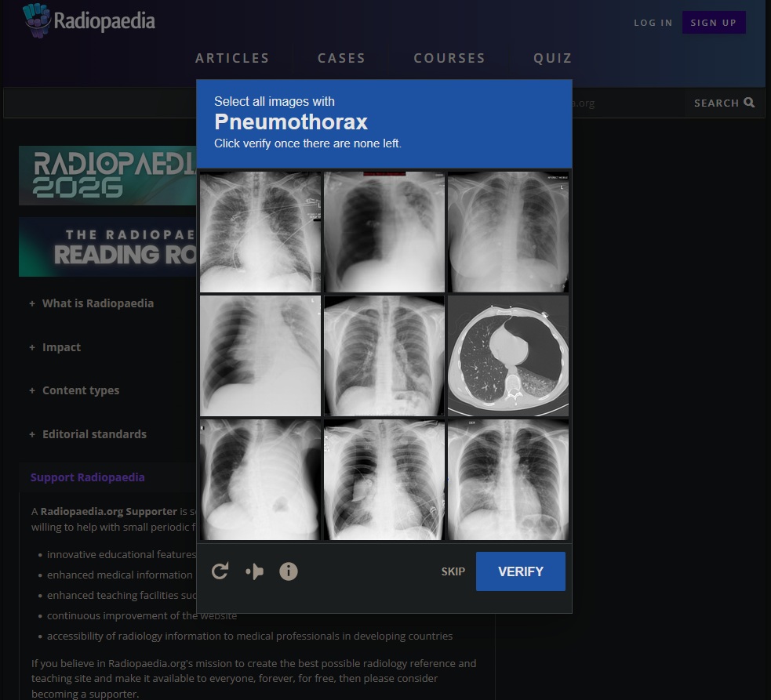The width and height of the screenshot is (771, 700).
Task: Select chest X-ray with ECG wires
Action: click(260, 232)
